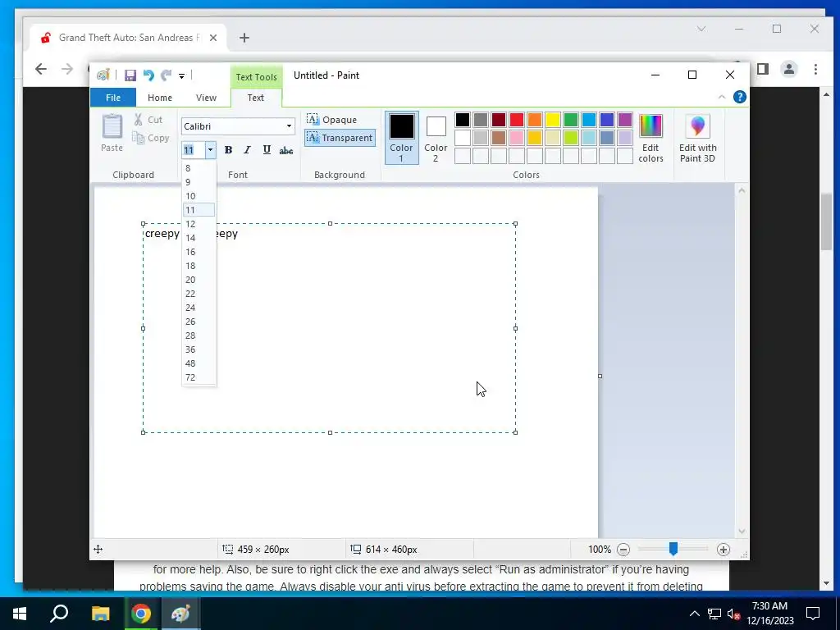Open File Explorer from taskbar
This screenshot has width=840, height=630.
pos(100,614)
